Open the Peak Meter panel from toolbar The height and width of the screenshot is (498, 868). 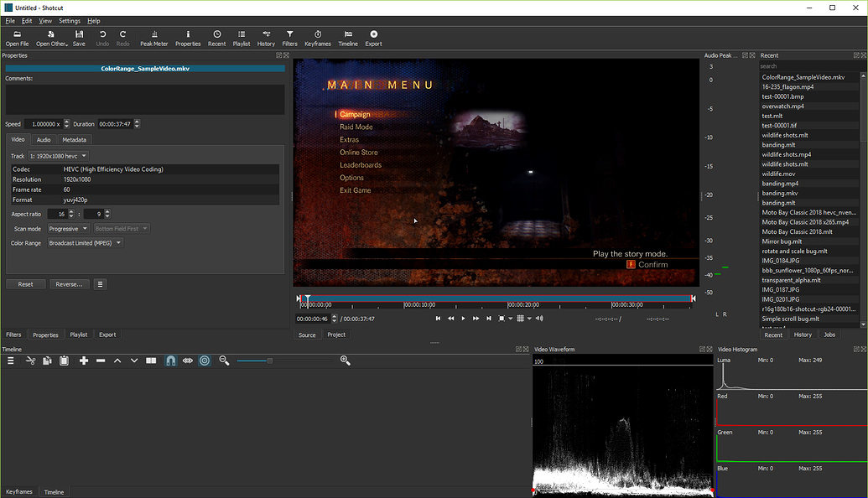(154, 39)
